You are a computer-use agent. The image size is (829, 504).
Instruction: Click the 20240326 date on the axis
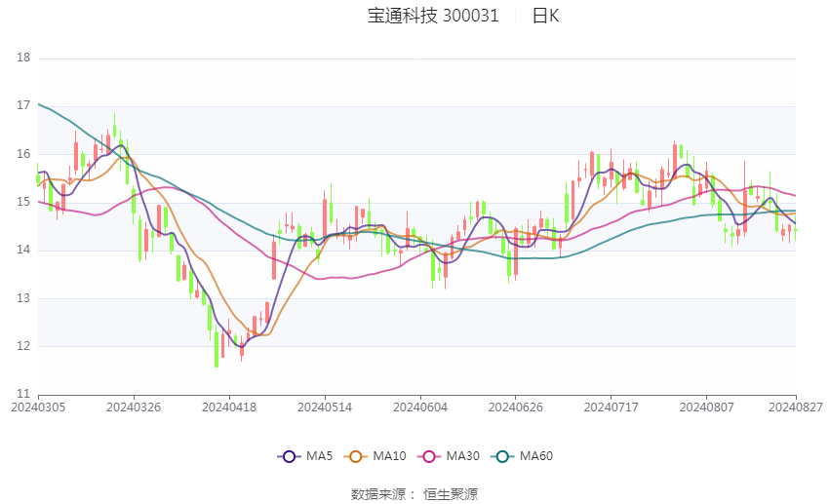coord(134,406)
